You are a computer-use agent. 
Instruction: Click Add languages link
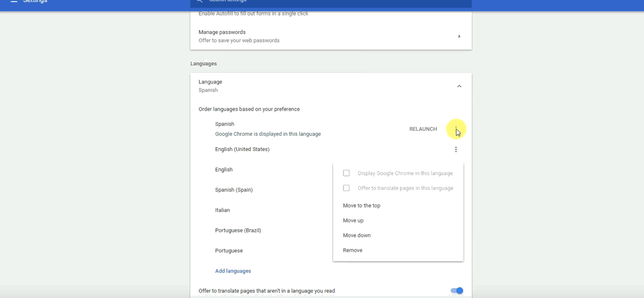click(233, 271)
